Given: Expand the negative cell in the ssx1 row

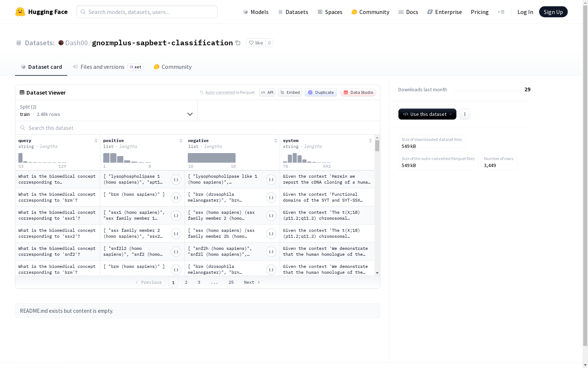Looking at the screenshot, I should (271, 216).
